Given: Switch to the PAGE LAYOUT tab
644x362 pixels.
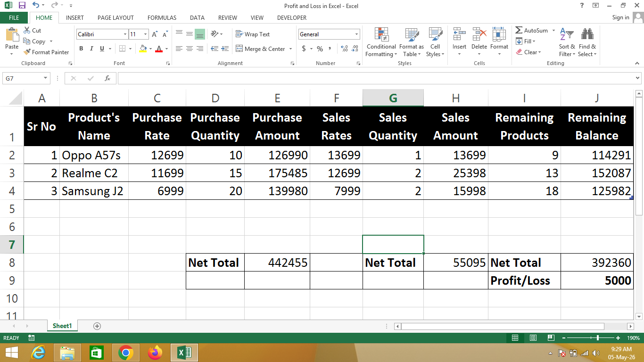Looking at the screenshot, I should 116,17.
